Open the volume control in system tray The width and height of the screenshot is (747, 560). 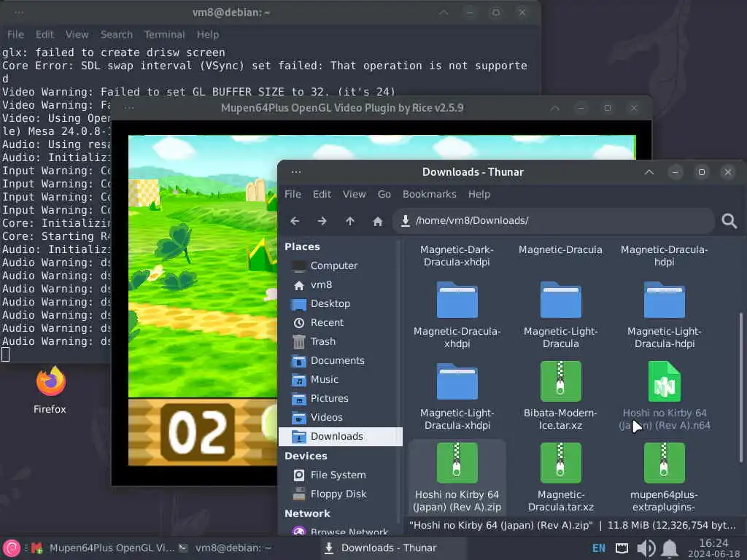pos(646,548)
